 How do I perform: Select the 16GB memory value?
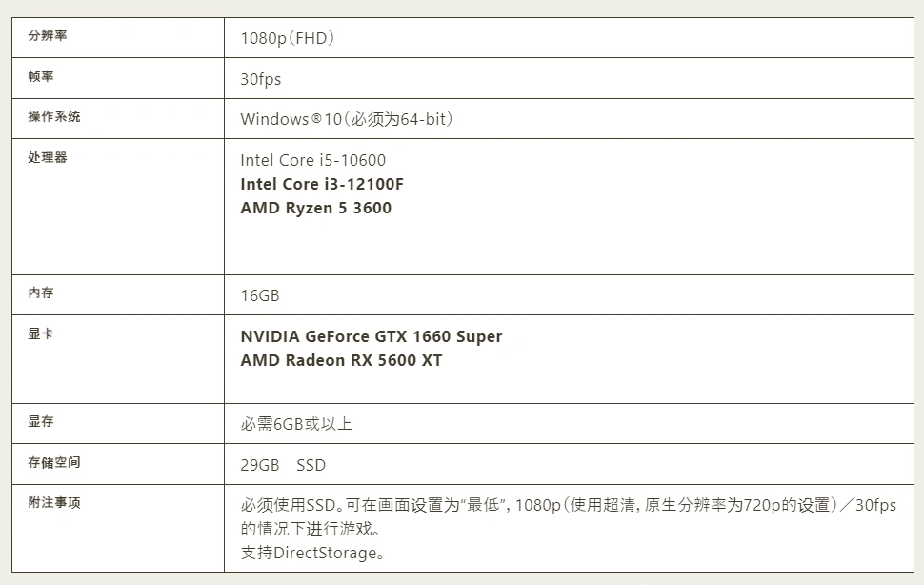pos(260,295)
